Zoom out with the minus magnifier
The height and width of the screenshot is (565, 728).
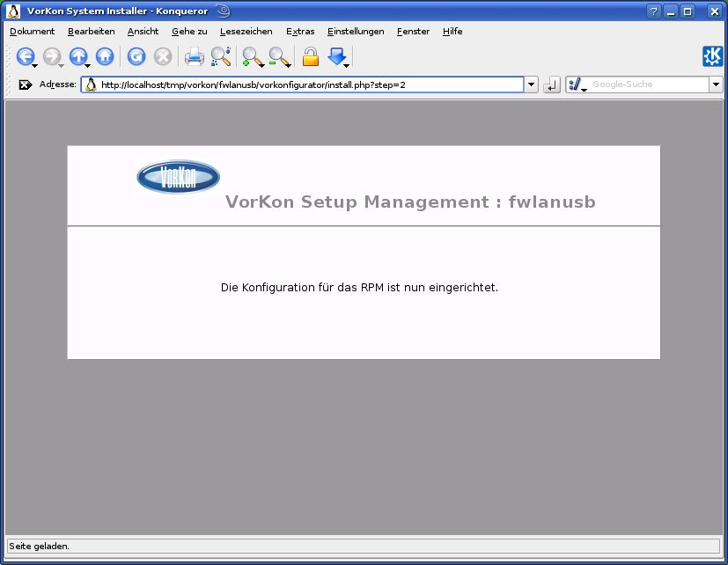tap(278, 56)
